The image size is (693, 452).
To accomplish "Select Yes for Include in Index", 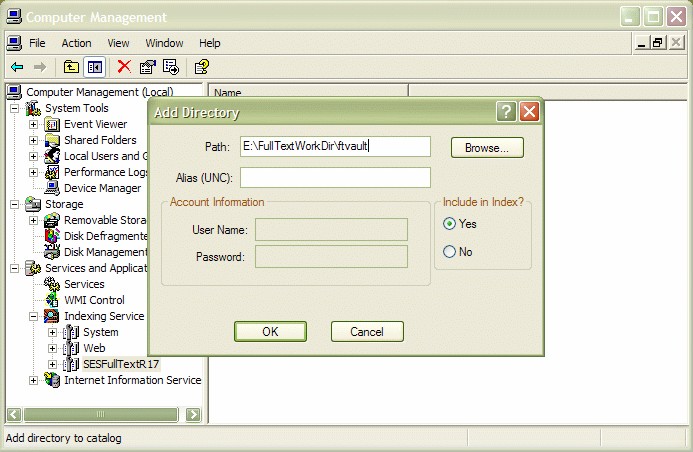I will pos(449,224).
